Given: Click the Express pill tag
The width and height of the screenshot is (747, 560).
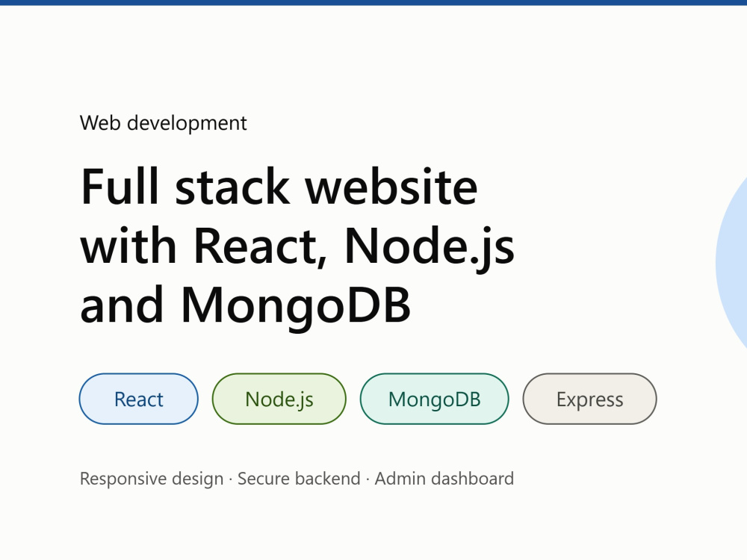Looking at the screenshot, I should click(x=590, y=399).
